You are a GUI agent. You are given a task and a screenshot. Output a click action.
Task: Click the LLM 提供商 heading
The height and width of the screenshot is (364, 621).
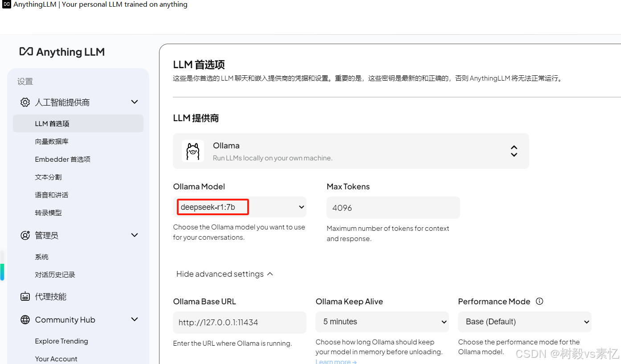pos(196,118)
